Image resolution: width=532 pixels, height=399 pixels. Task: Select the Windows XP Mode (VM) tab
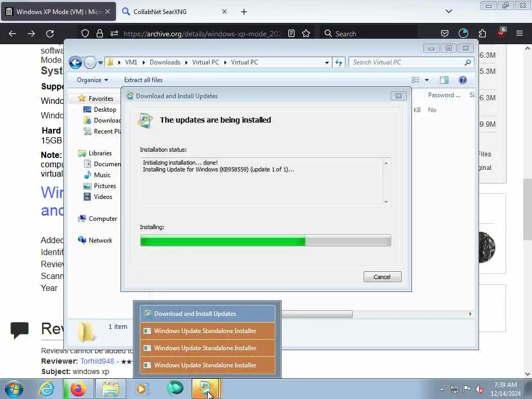coord(58,12)
